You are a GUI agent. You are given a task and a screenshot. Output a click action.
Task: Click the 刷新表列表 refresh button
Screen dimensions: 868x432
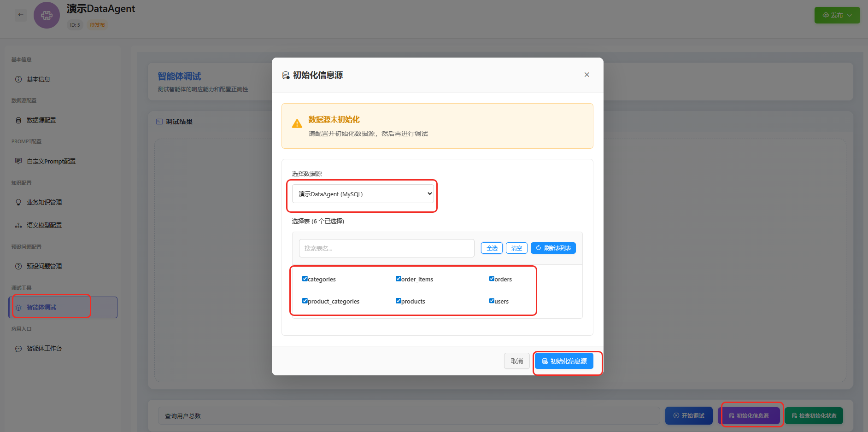pos(553,248)
